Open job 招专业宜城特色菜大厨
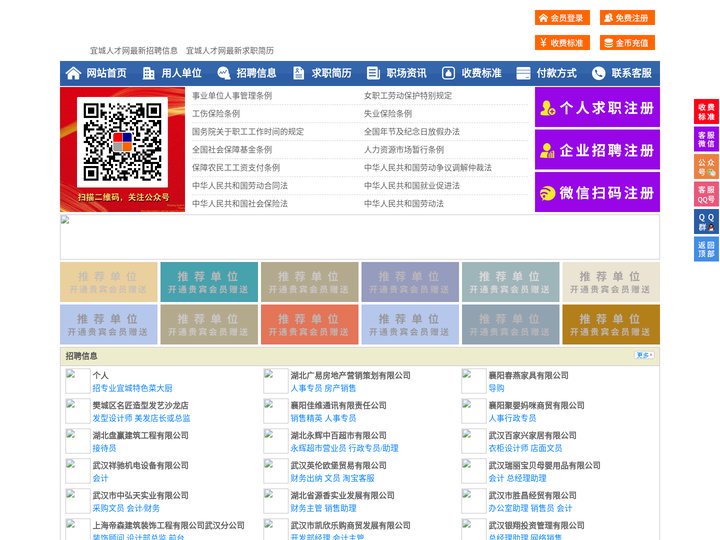The image size is (720, 540). [x=132, y=388]
